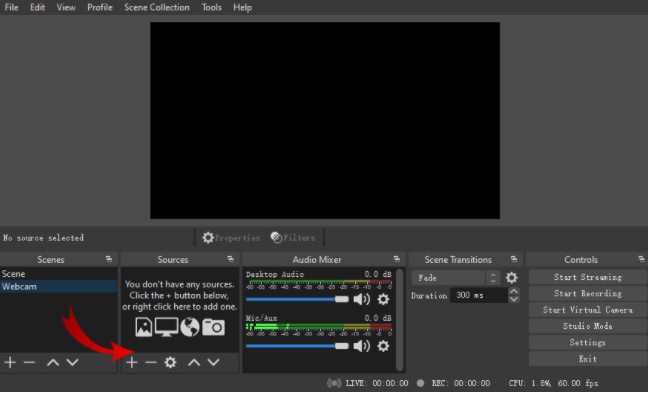Click the black preview canvas
This screenshot has width=648, height=393.
325,120
